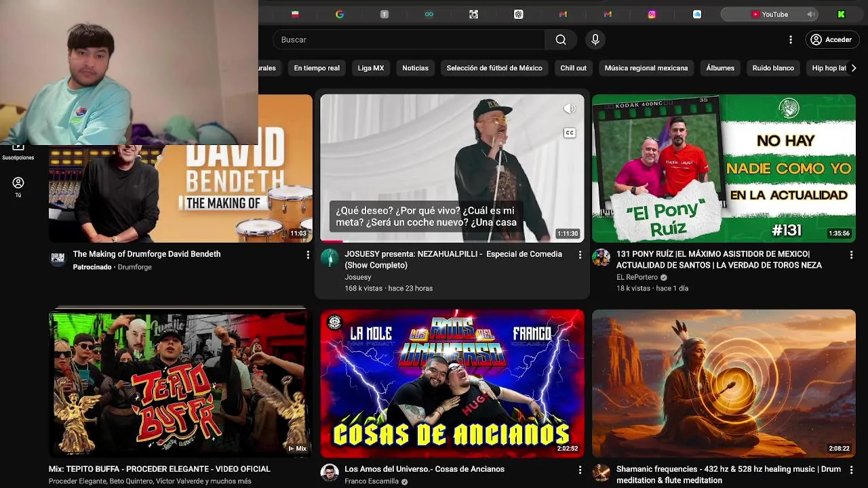Open the David Bendeth drum thumbnail
The width and height of the screenshot is (868, 488).
pos(180,193)
